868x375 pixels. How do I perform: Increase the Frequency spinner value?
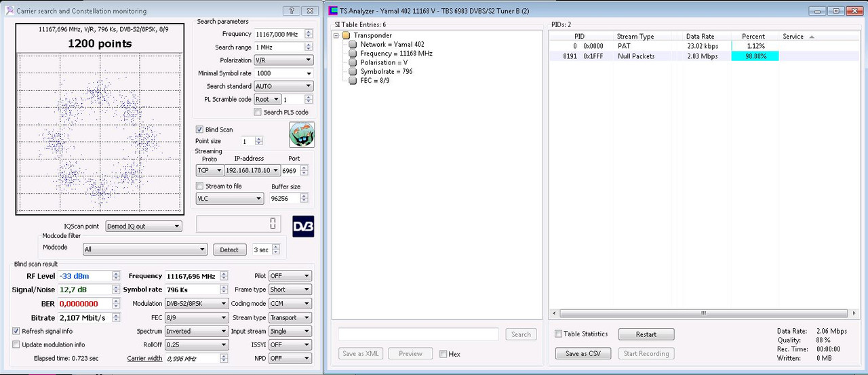point(309,32)
